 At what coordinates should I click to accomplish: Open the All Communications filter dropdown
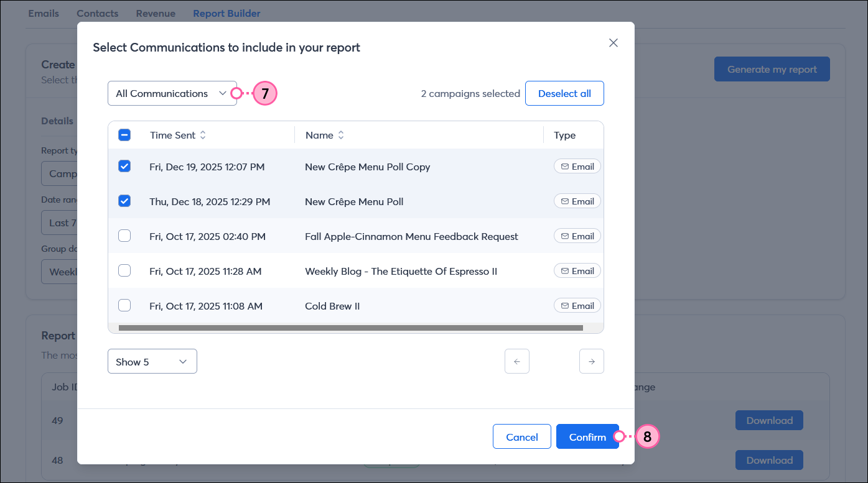click(172, 93)
